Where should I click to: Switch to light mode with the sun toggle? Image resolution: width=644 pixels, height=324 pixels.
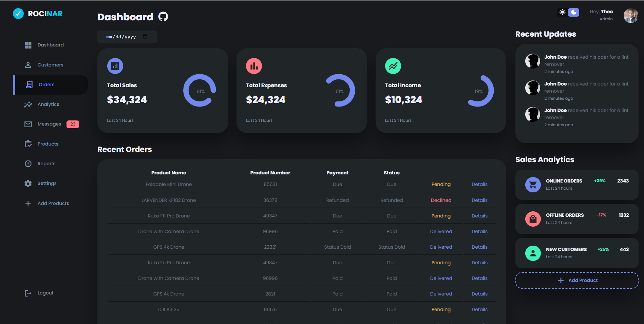[562, 12]
